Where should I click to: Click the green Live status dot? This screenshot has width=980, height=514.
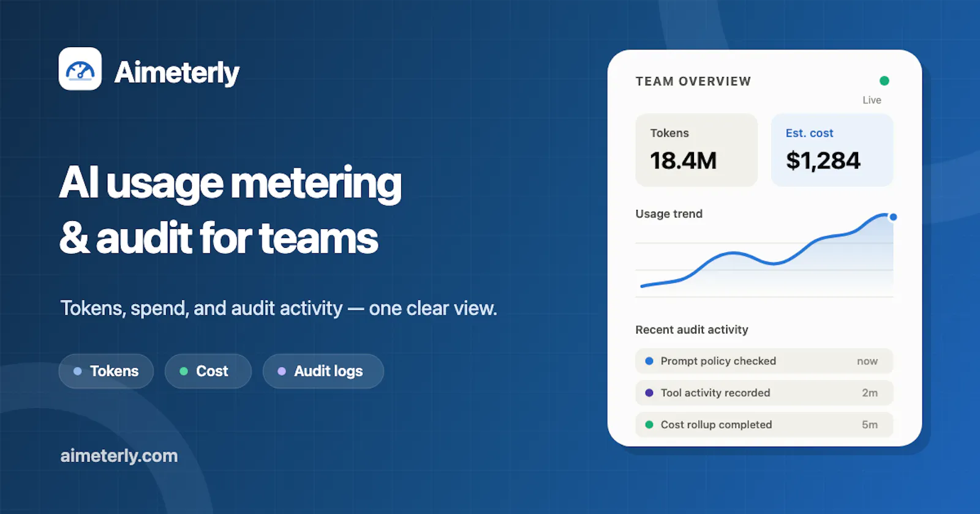pyautogui.click(x=884, y=81)
